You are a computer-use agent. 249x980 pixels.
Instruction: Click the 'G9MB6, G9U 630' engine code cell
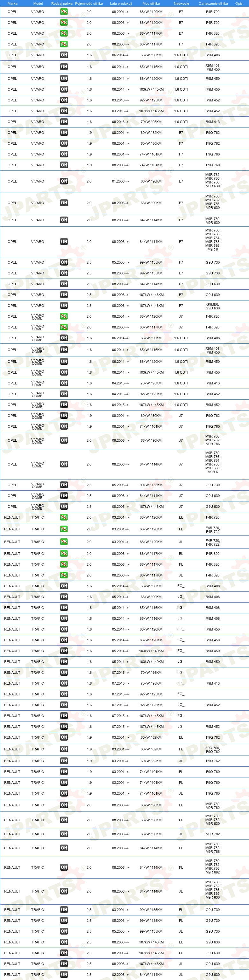[x=212, y=306]
